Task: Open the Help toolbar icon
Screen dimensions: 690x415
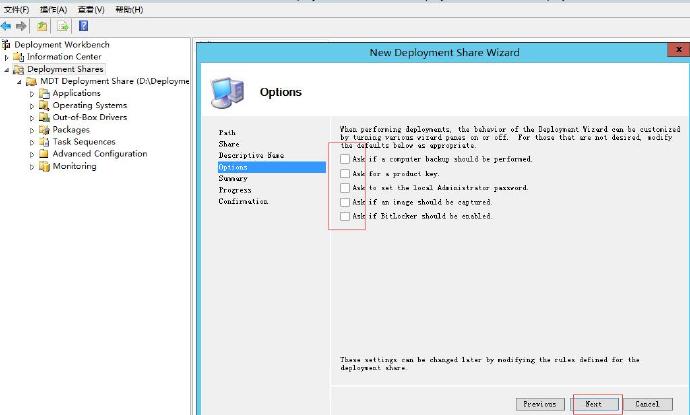Action: 83,26
